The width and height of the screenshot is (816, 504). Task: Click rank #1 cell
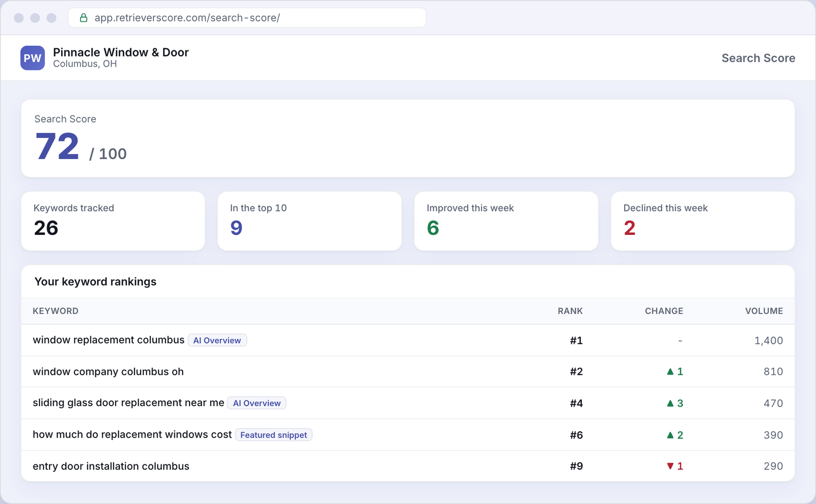click(576, 341)
